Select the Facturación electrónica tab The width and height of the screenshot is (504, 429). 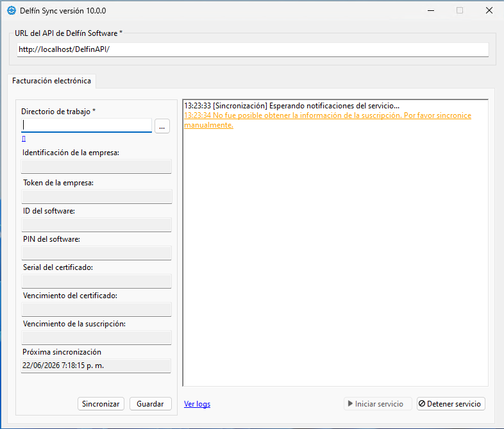(x=51, y=81)
